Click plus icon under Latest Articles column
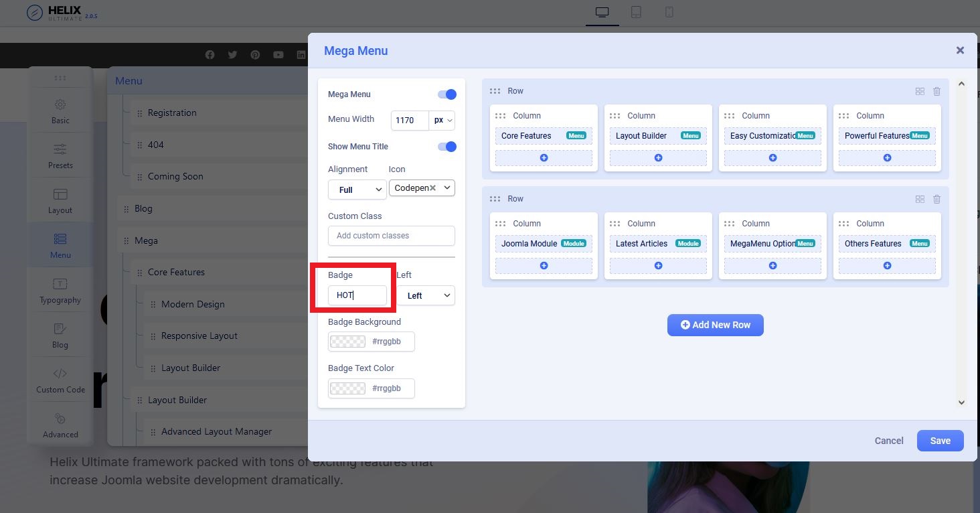The width and height of the screenshot is (980, 513). pos(658,266)
